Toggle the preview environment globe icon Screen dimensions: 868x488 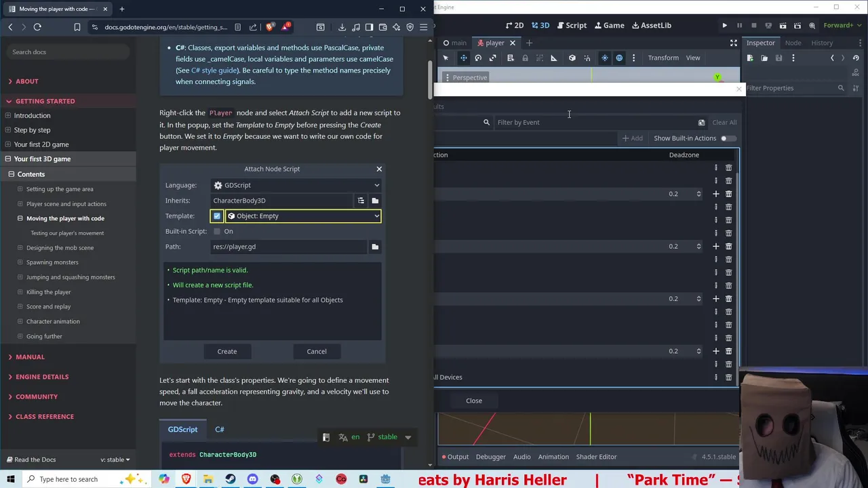click(619, 58)
